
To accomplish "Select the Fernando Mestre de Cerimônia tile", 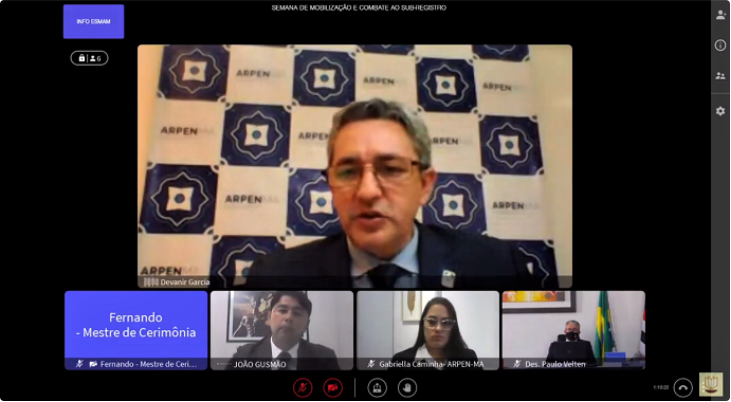I will click(x=136, y=330).
